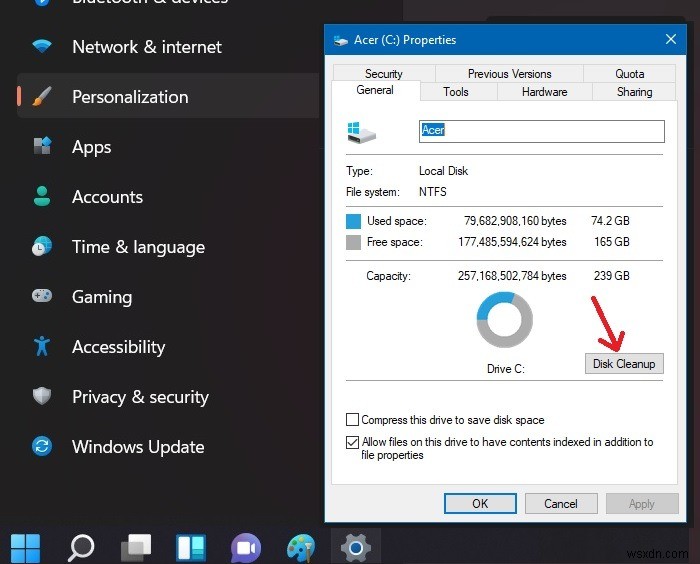Close the Acer (C:) Properties dialog
Screen dimensions: 700x564
point(671,40)
